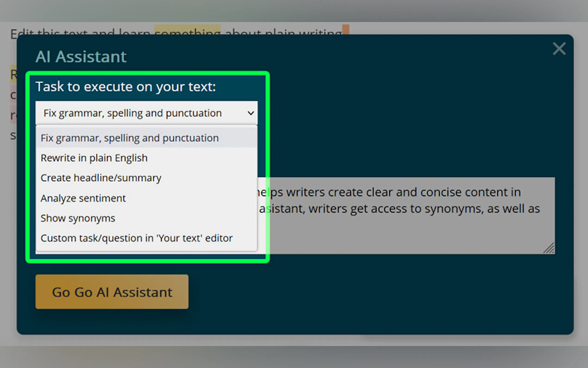Select 'Fix grammar, spelling and punctuation' option
The height and width of the screenshot is (368, 588).
(130, 138)
